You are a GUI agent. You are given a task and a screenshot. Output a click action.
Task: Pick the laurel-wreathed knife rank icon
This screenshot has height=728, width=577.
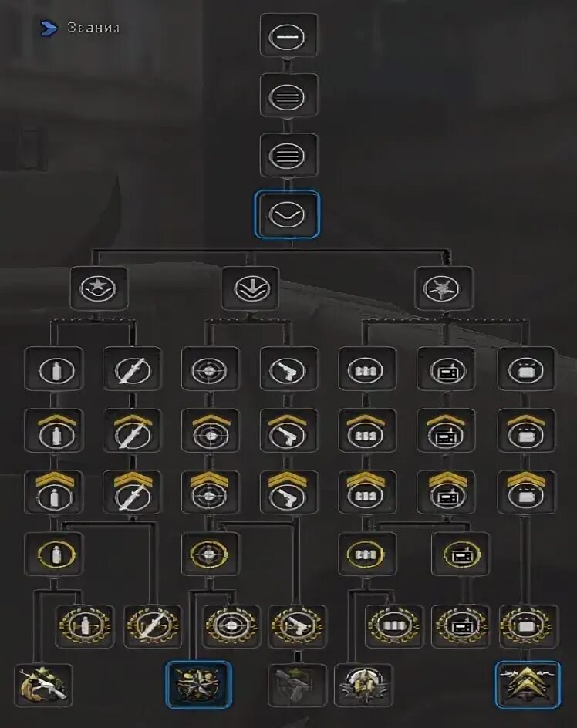[x=154, y=626]
